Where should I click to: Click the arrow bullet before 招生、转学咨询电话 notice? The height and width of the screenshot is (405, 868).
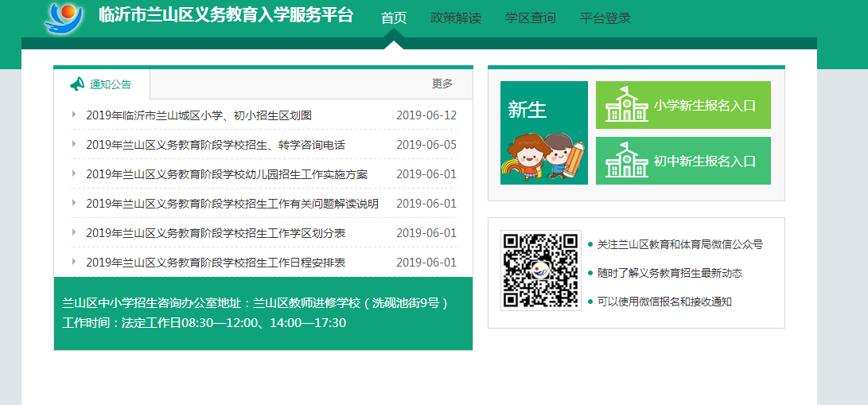pyautogui.click(x=74, y=144)
